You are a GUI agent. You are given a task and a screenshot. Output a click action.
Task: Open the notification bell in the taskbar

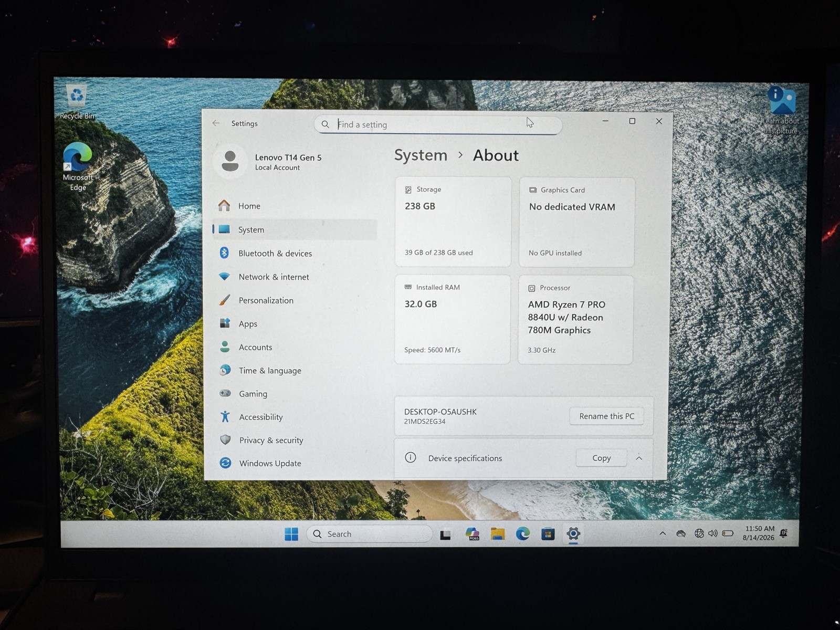coord(784,533)
